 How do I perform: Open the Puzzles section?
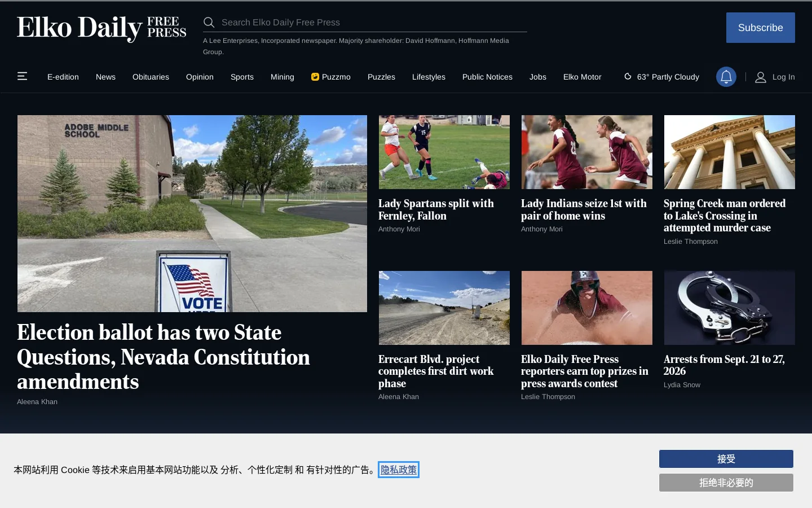[381, 77]
